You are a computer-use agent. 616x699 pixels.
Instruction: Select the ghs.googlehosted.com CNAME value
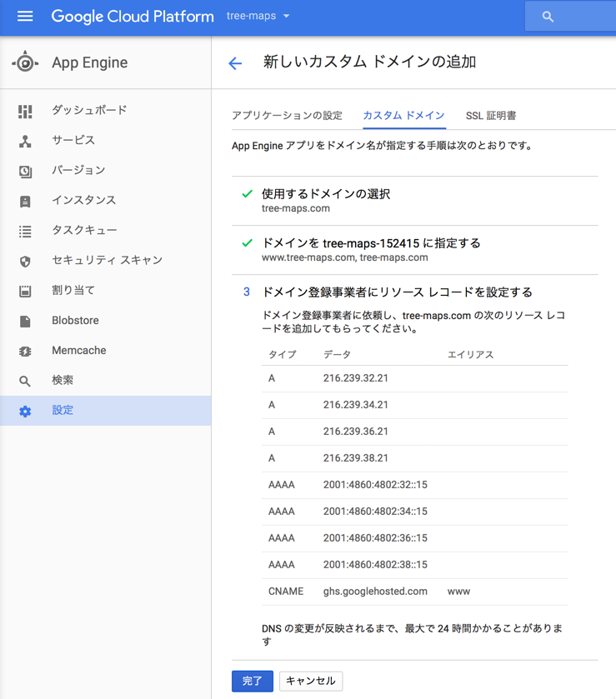coord(375,592)
